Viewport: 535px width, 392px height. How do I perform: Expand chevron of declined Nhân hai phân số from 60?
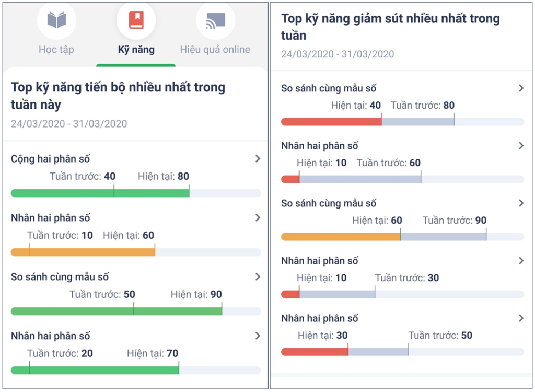[521, 146]
